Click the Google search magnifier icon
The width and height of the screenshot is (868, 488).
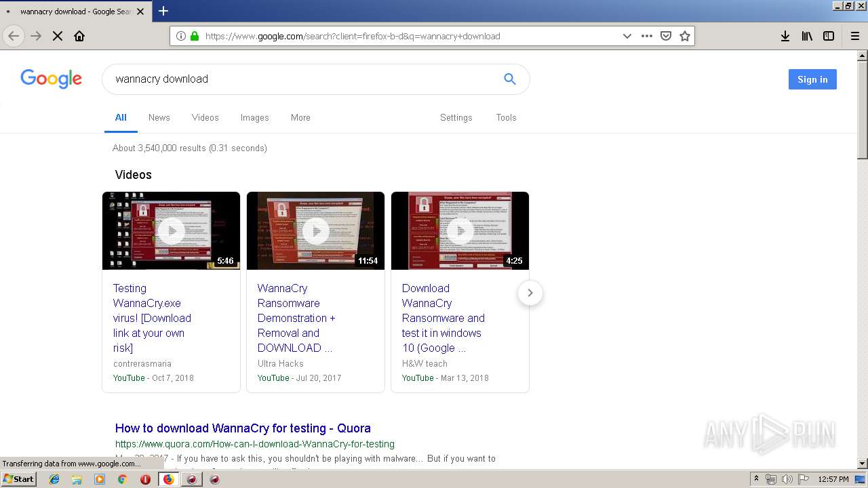click(x=510, y=79)
